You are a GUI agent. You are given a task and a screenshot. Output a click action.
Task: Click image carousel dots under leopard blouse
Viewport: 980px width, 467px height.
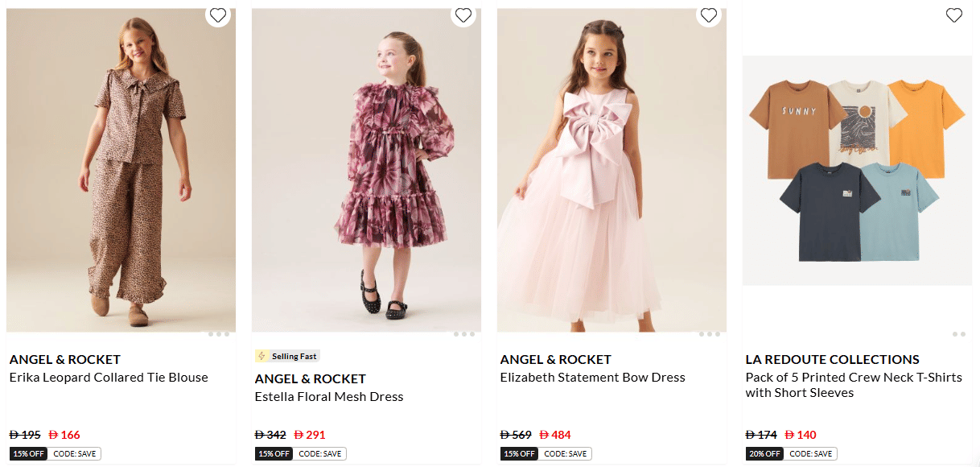pos(218,334)
